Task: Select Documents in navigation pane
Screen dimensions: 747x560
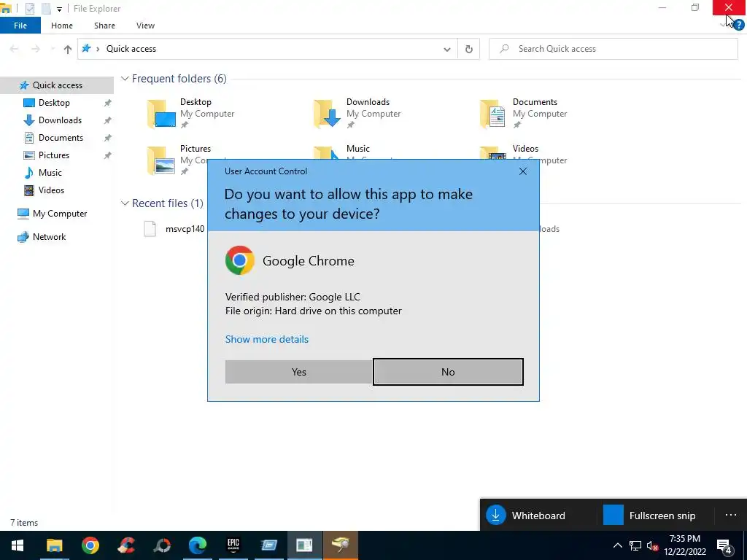Action: pyautogui.click(x=61, y=138)
